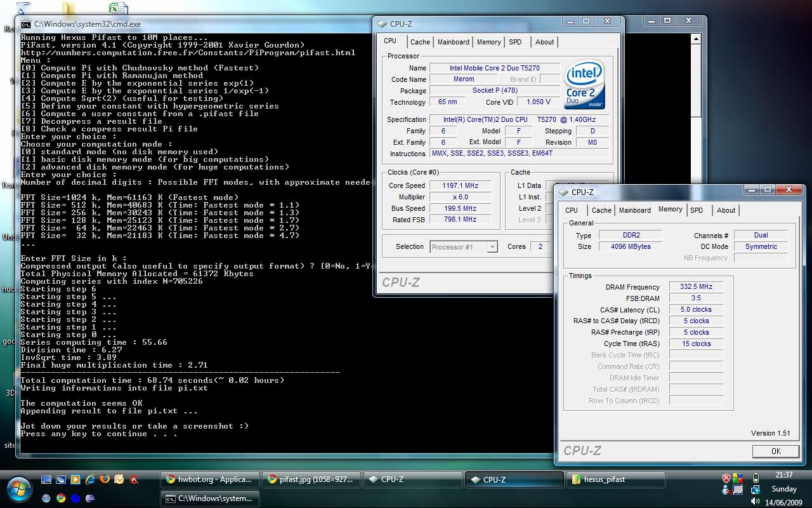Click CAS# Latency value 5.0 clocks
This screenshot has height=508, width=812.
[696, 309]
